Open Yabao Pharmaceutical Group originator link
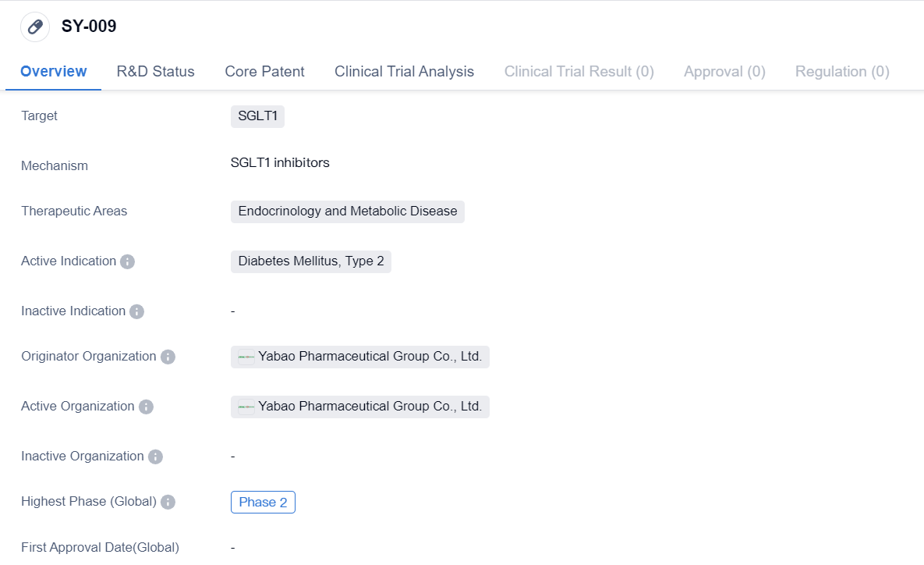The height and width of the screenshot is (565, 924). [x=370, y=357]
